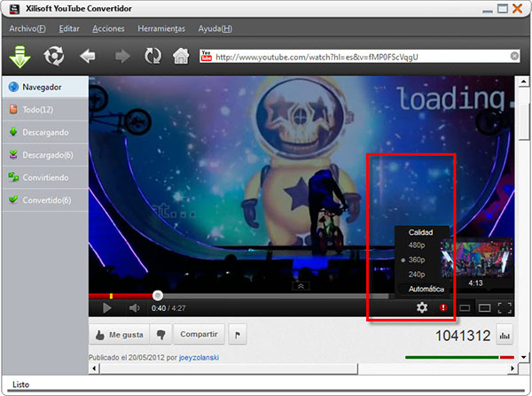Click the yellow marker on the progress bar
The height and width of the screenshot is (396, 532).
click(x=111, y=296)
